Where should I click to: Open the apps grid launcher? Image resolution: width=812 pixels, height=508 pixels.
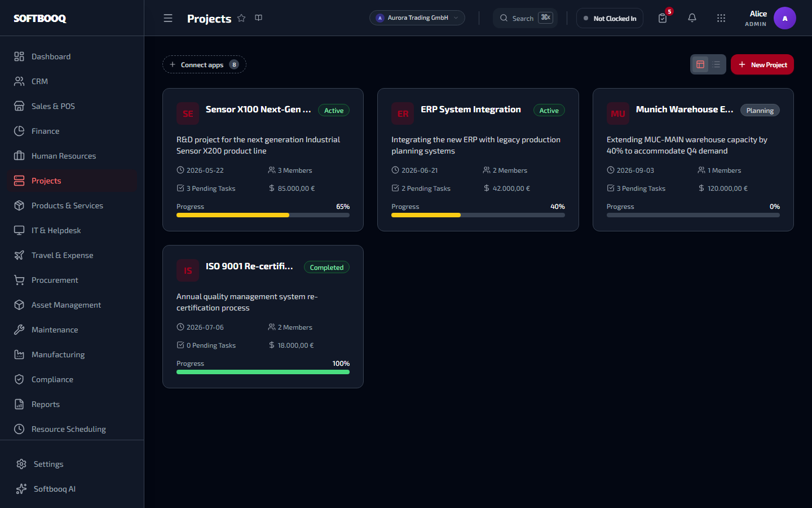721,18
